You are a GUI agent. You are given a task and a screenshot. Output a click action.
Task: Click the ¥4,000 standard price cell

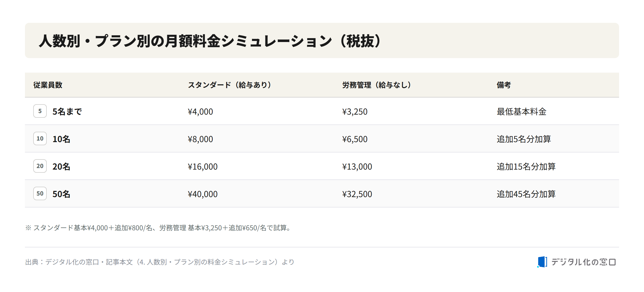(x=200, y=112)
